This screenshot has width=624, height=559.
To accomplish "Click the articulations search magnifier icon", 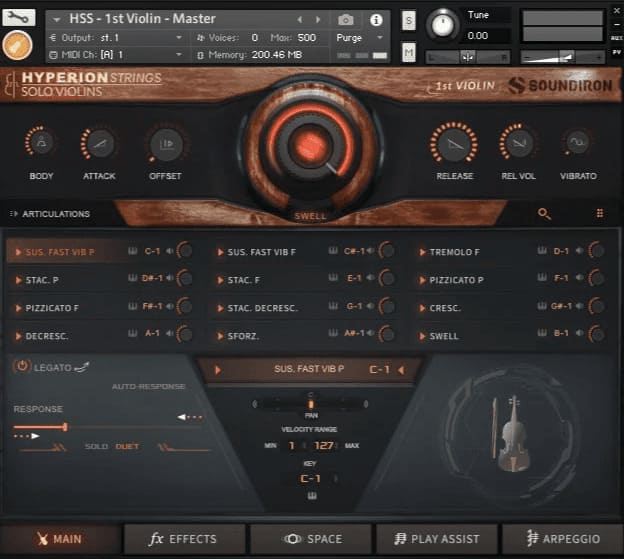I will 544,213.
